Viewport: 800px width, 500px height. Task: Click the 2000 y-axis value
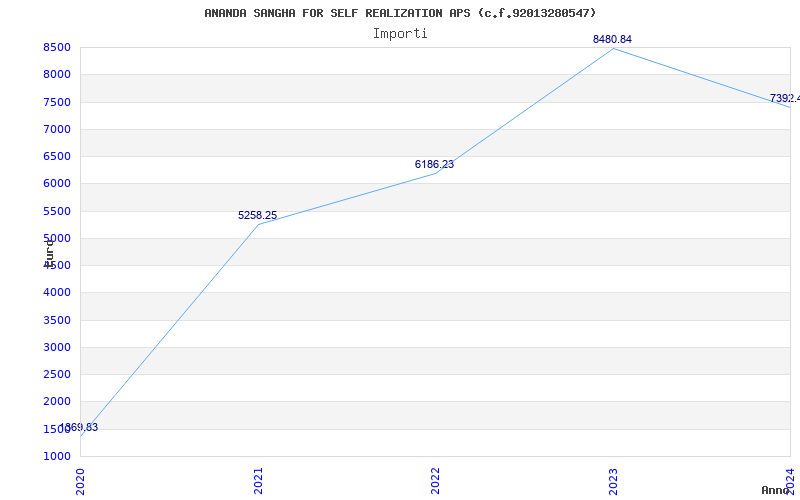pyautogui.click(x=57, y=402)
